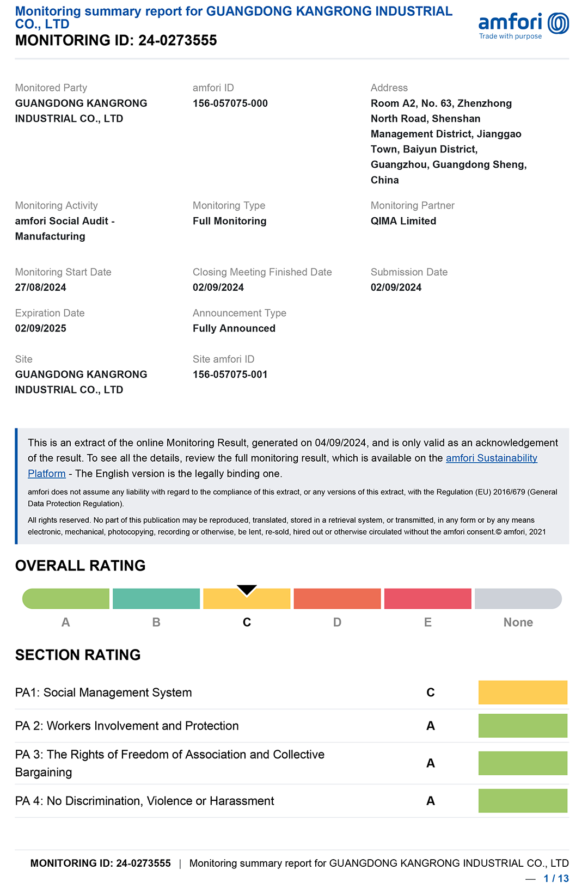Image resolution: width=588 pixels, height=888 pixels.
Task: Click the A rating letter for PA 4
Action: point(431,801)
